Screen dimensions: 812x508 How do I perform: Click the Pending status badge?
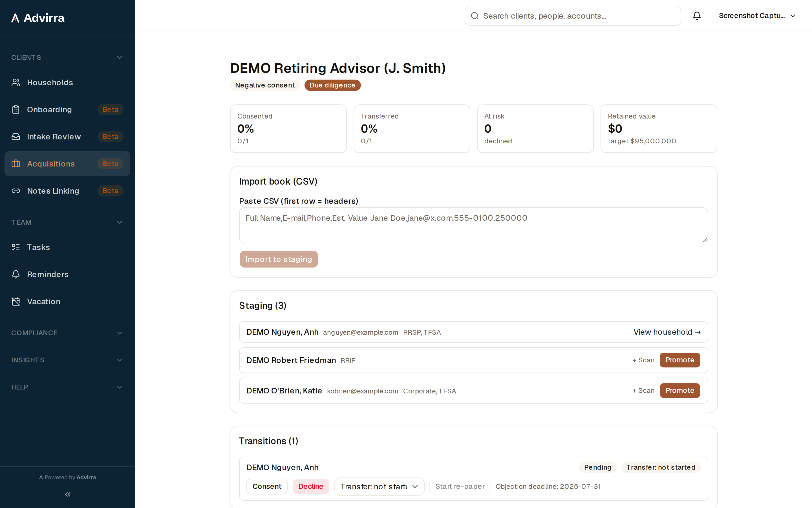tap(598, 467)
